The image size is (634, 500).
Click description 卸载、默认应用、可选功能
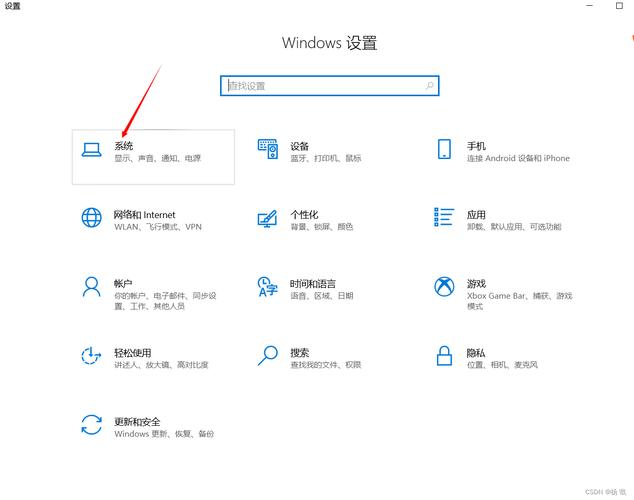(514, 227)
